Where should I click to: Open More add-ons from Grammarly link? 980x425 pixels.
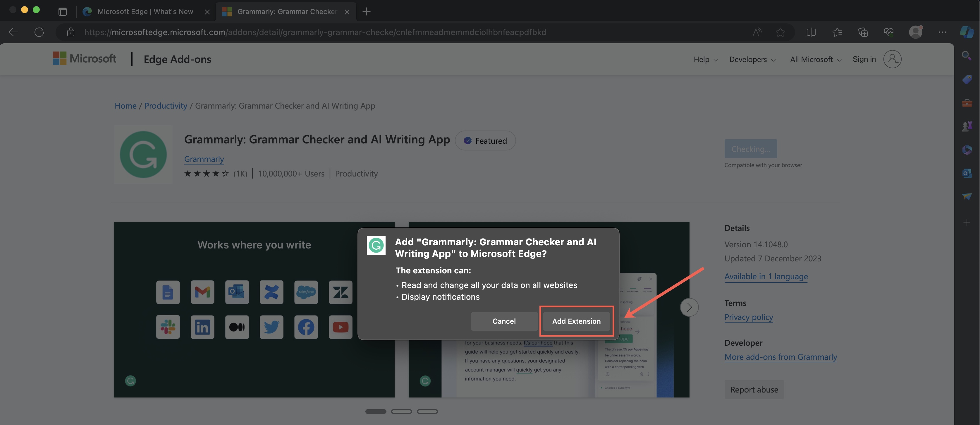781,357
